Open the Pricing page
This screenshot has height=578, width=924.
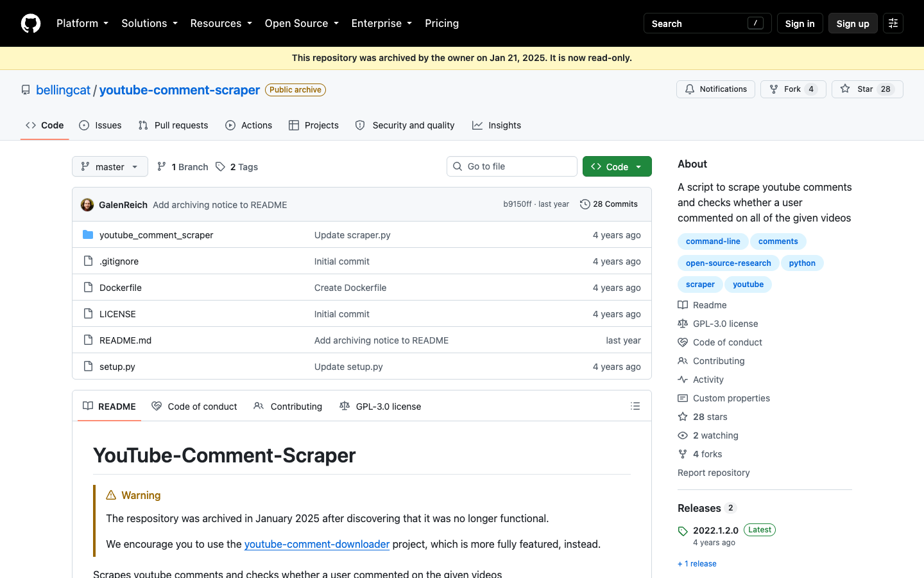point(441,23)
